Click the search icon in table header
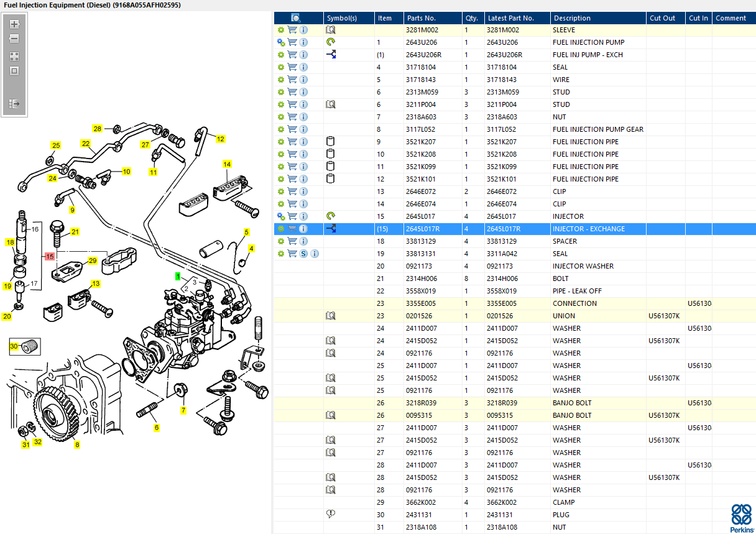Screen dimensions: 756x534 296,18
